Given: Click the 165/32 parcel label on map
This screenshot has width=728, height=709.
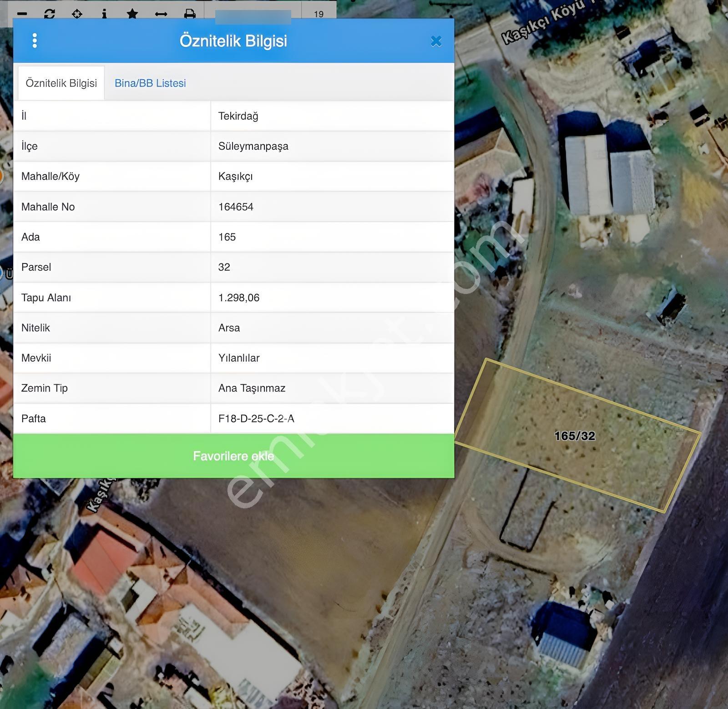Looking at the screenshot, I should click(x=575, y=436).
